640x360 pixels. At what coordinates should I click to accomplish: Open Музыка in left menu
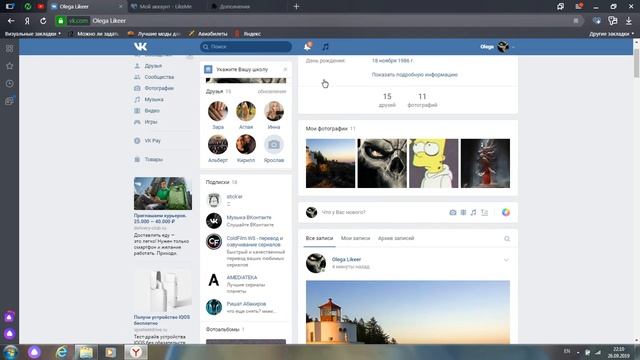click(x=154, y=100)
